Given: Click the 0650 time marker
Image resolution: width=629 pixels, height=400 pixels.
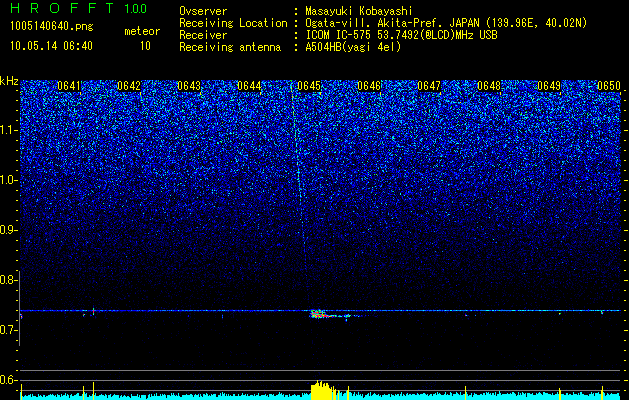Looking at the screenshot, I should tap(609, 86).
